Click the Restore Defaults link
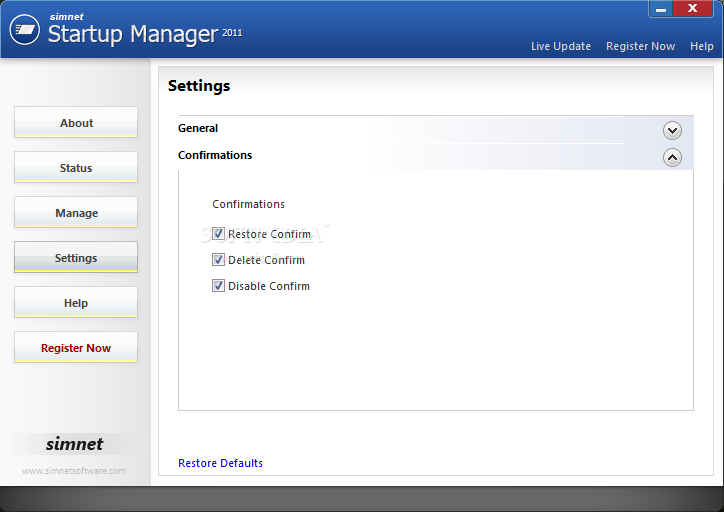 point(220,463)
